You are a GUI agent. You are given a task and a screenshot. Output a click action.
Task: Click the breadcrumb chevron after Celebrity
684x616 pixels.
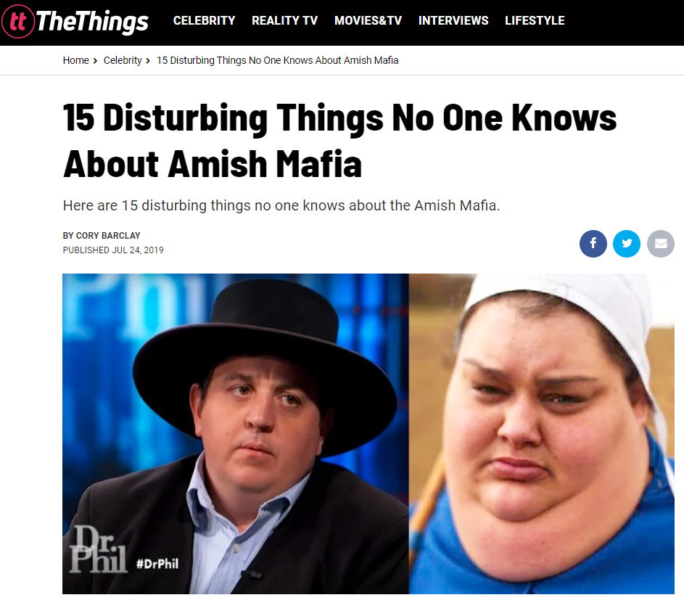148,61
